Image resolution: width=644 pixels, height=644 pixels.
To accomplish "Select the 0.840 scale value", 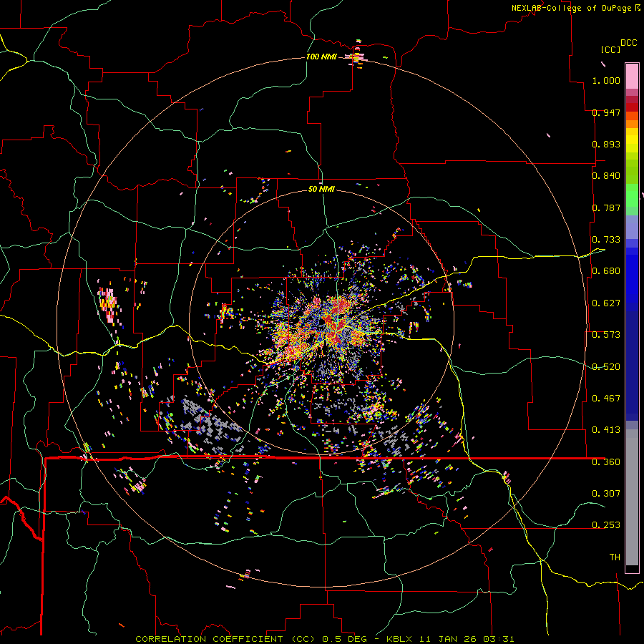I will 606,176.
